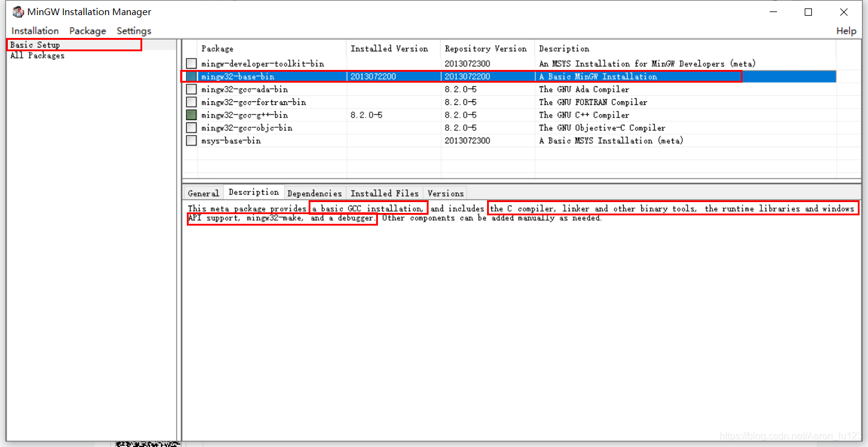Open the Installed Files tab
This screenshot has width=868, height=447.
click(x=385, y=193)
